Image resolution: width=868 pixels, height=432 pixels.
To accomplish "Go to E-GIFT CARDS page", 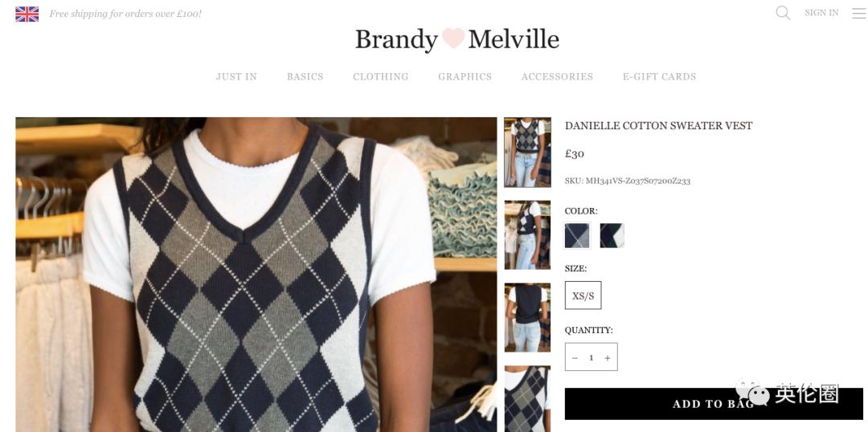I will (659, 77).
